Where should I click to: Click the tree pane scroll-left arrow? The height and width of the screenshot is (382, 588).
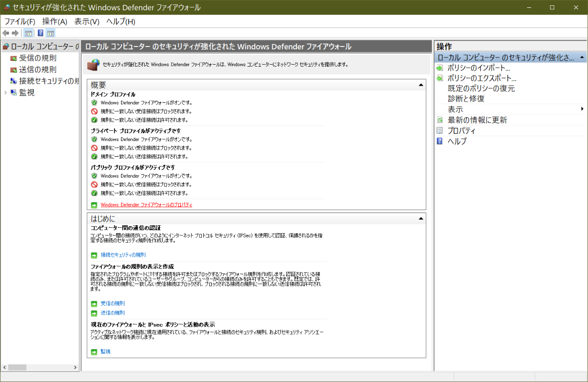[4, 367]
